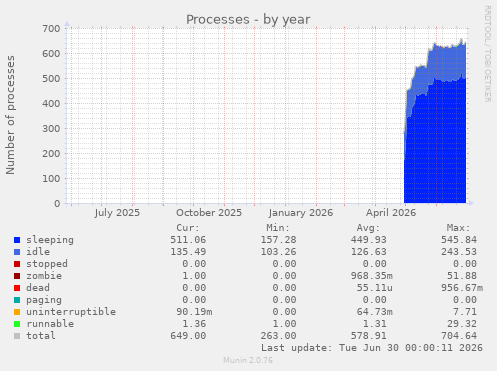Click idle current value 135.49
This screenshot has height=371, width=497.
pos(188,252)
